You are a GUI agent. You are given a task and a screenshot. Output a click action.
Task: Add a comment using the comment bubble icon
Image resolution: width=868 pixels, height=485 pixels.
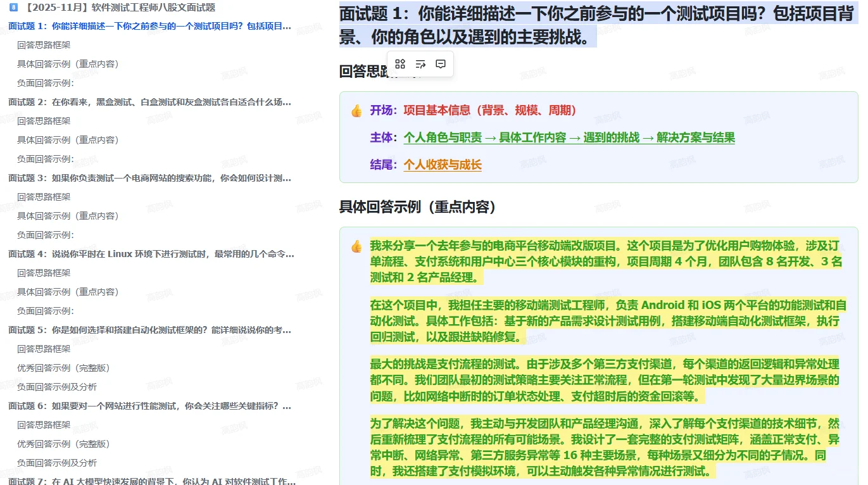tap(440, 63)
